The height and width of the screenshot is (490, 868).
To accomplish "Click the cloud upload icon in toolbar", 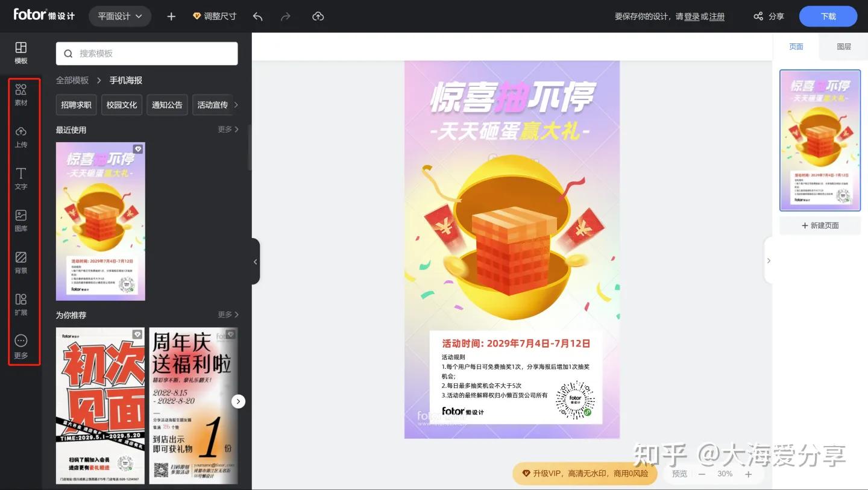I will point(318,16).
